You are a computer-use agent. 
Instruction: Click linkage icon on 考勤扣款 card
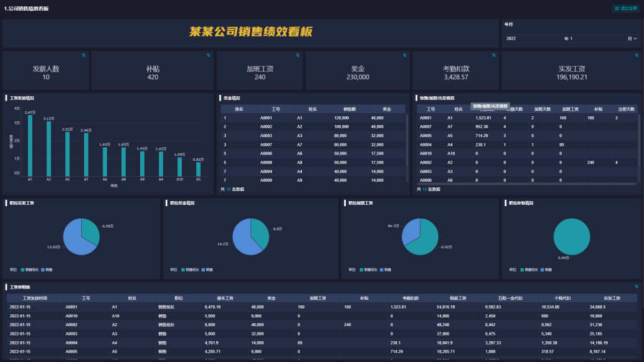click(493, 55)
